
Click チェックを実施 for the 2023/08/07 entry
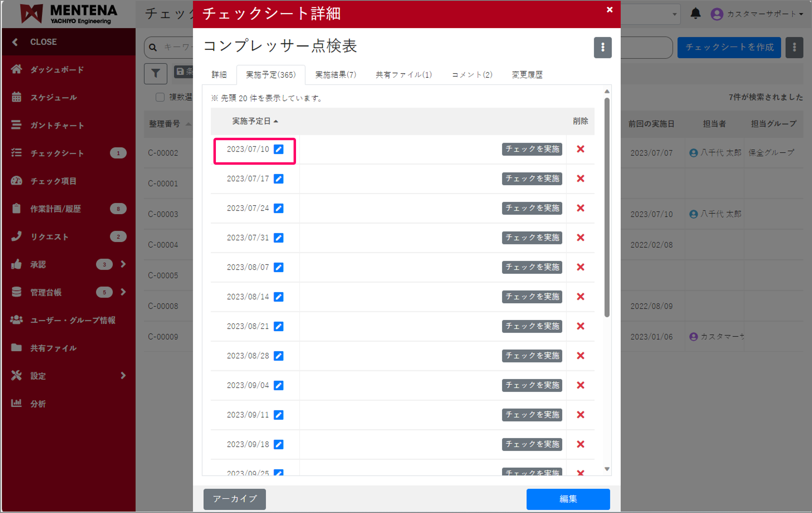[532, 267]
